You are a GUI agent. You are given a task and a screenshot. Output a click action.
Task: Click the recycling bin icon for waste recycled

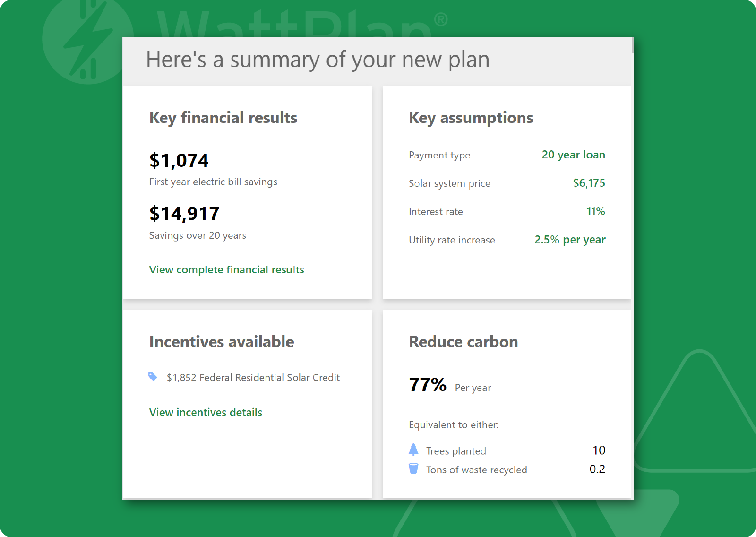point(413,468)
